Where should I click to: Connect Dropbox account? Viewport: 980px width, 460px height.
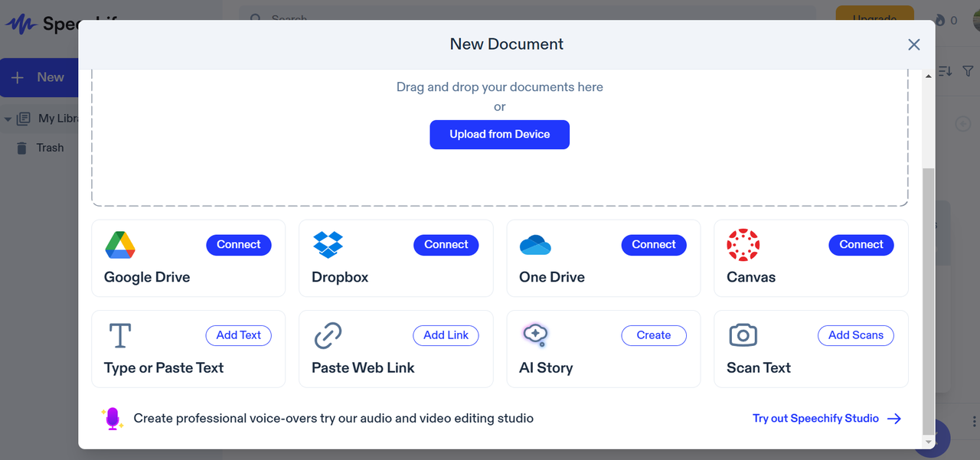(x=446, y=245)
